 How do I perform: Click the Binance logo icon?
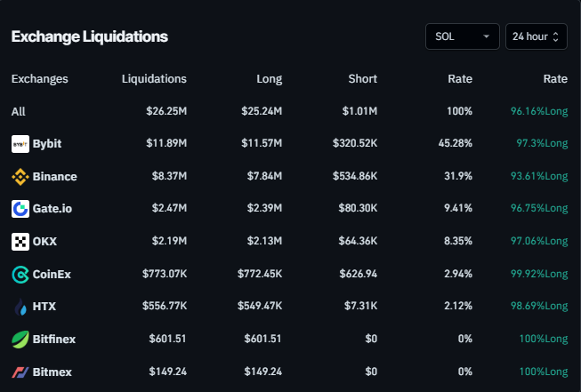[20, 177]
